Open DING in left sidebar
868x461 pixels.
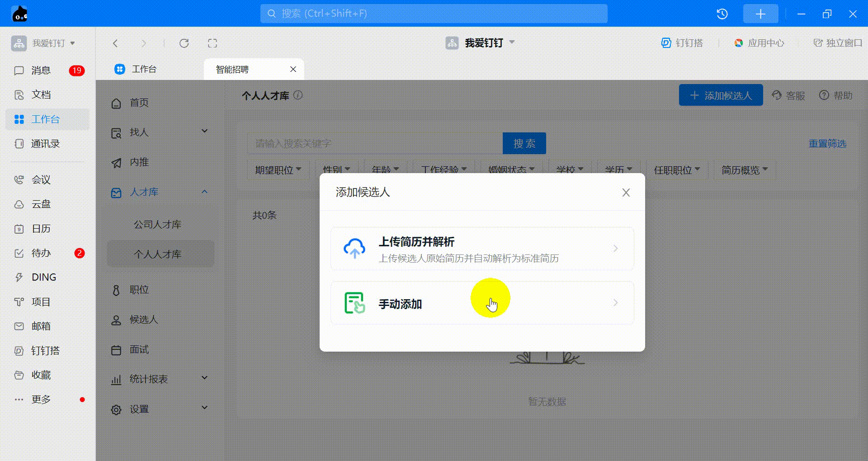(x=43, y=278)
